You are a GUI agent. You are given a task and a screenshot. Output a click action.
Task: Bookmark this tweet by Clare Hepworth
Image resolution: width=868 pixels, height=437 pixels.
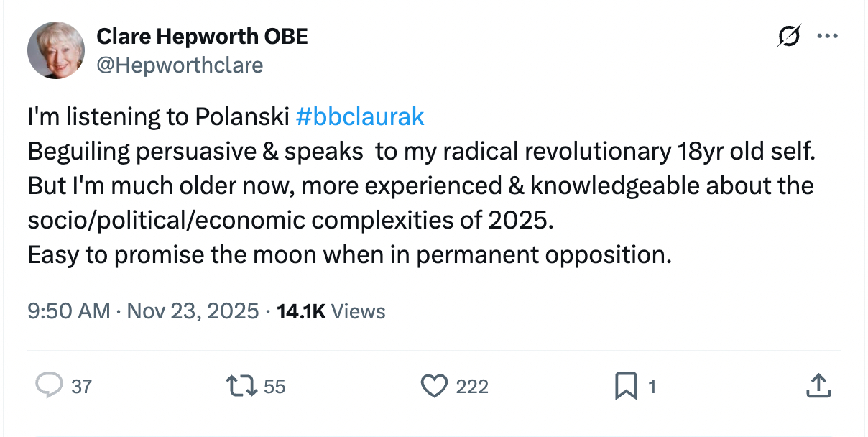point(625,387)
